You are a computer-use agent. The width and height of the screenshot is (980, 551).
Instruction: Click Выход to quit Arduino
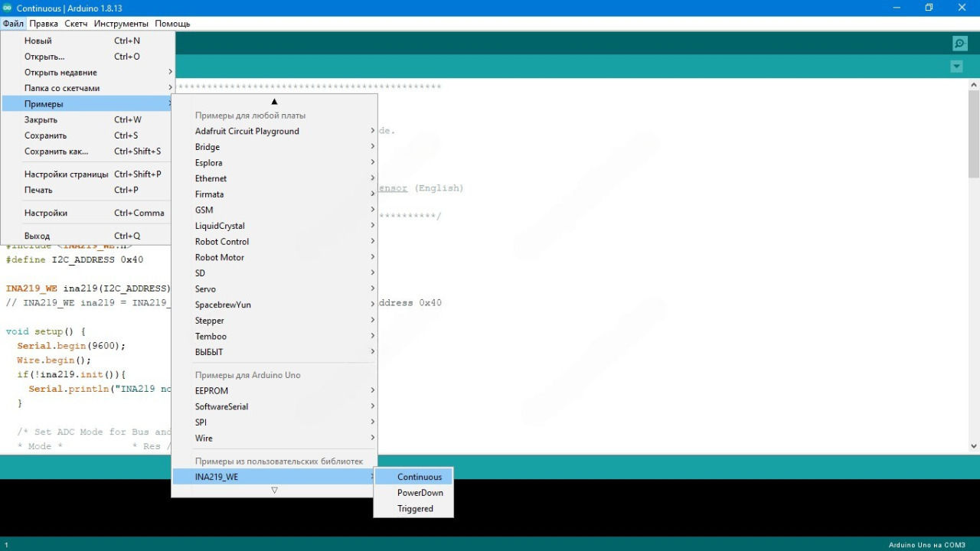(37, 236)
